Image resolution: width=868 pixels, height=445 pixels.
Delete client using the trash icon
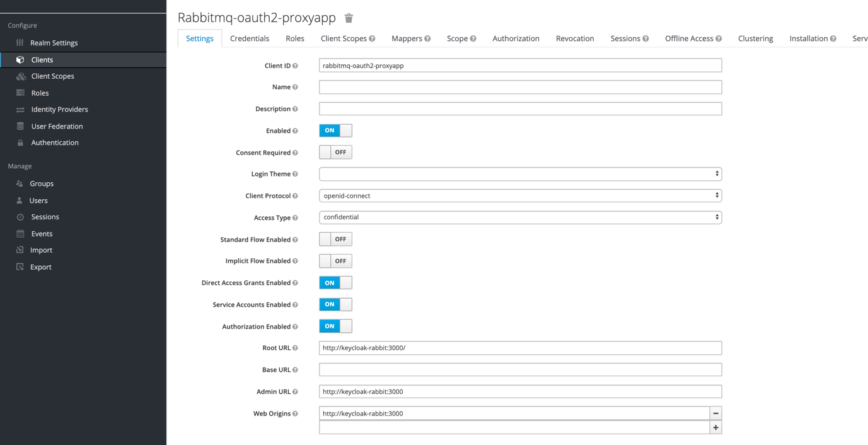tap(349, 18)
